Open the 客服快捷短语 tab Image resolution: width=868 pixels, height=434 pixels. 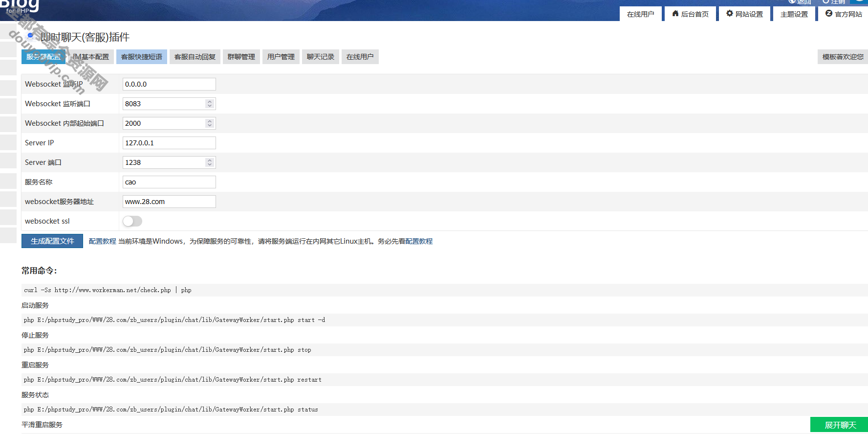(142, 57)
